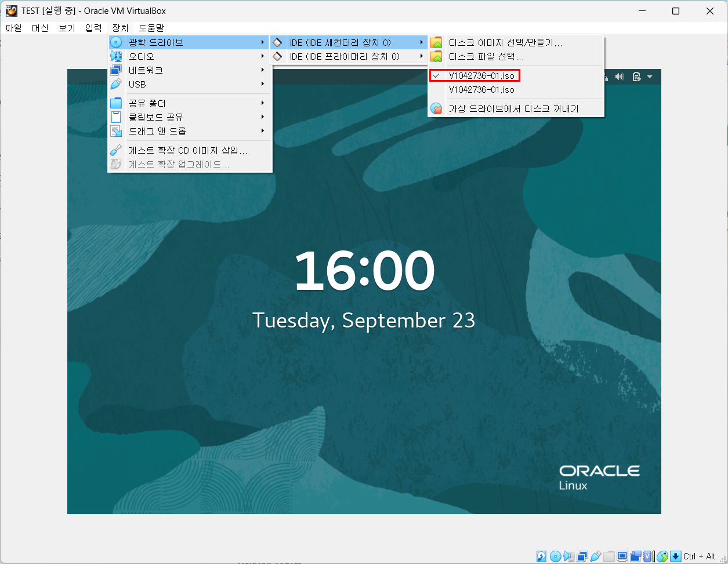Choose 게스트 확장 CD 이미지 삽입
The width and height of the screenshot is (728, 564).
click(x=190, y=150)
